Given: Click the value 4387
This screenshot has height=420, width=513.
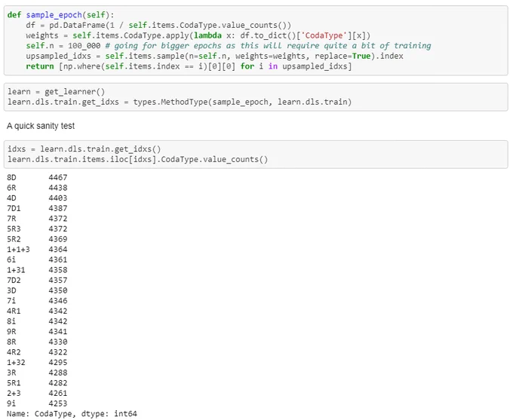Looking at the screenshot, I should click(58, 208).
